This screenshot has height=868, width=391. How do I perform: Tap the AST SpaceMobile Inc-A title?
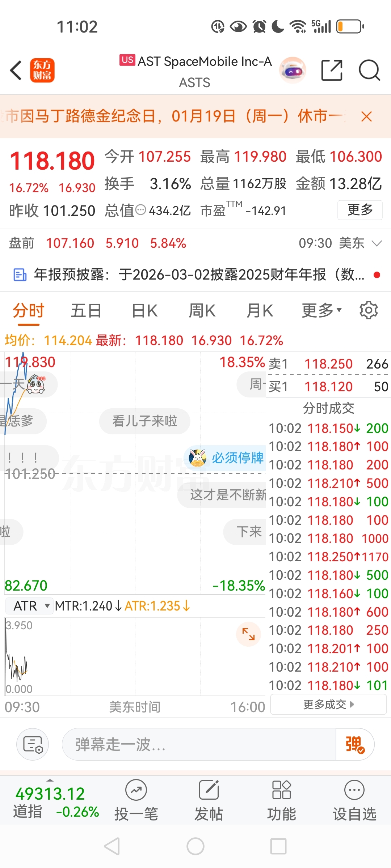click(x=205, y=61)
